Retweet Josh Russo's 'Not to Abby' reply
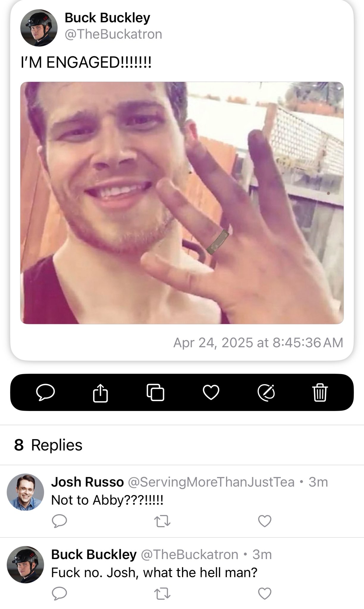Viewport: 364px width, 609px height. click(x=162, y=521)
